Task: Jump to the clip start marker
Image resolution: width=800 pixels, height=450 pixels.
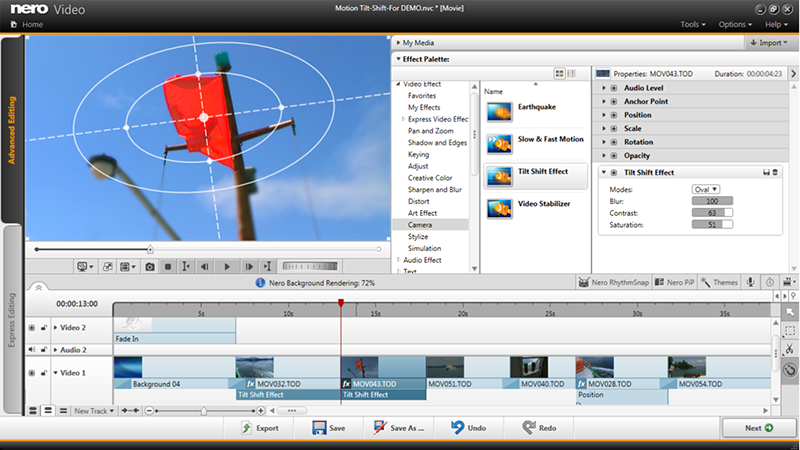Action: pyautogui.click(x=186, y=266)
